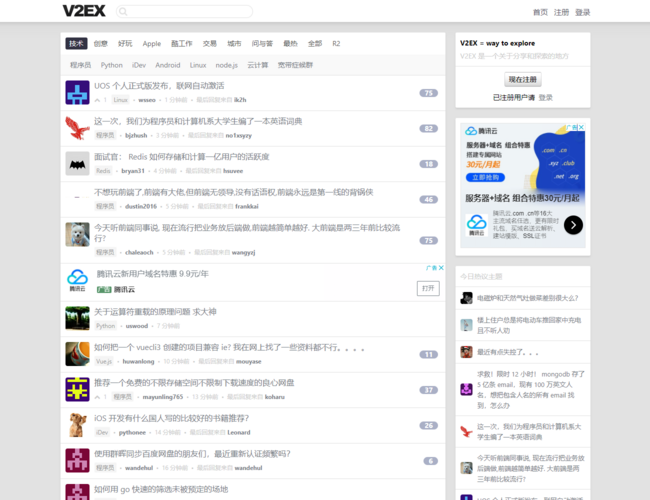The height and width of the screenshot is (500, 650).
Task: Open hot topic 电磁炉和天然气灶
Action: pyautogui.click(x=527, y=298)
